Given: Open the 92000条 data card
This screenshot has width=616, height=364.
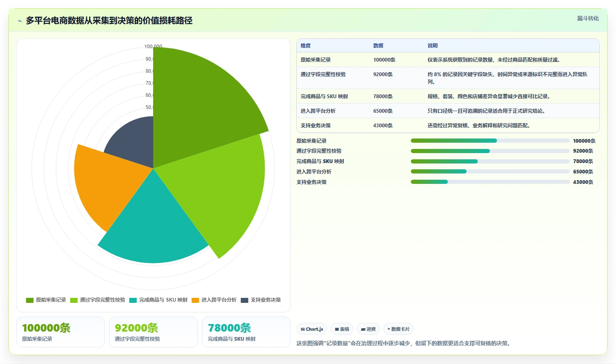Looking at the screenshot, I should click(153, 332).
